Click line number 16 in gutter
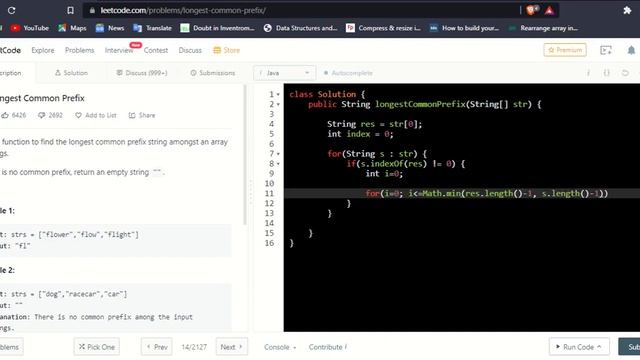 269,243
